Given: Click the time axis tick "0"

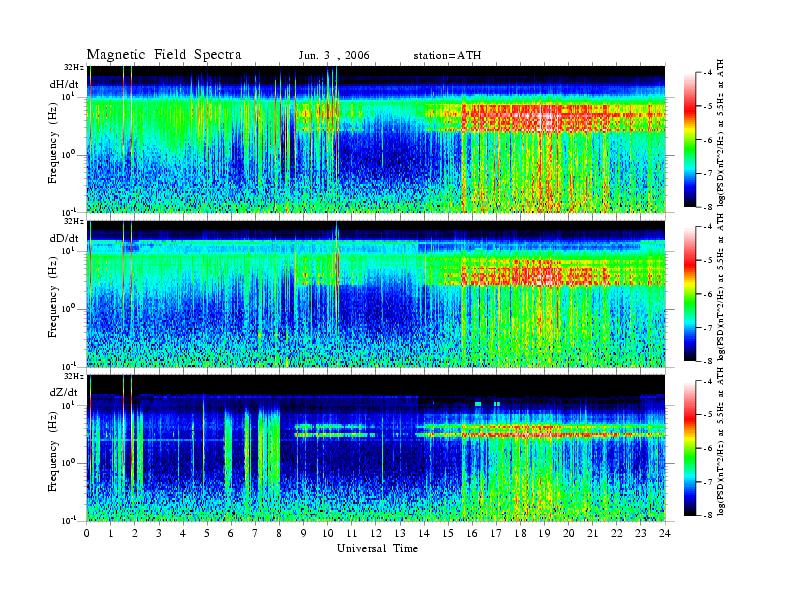Looking at the screenshot, I should 87,533.
